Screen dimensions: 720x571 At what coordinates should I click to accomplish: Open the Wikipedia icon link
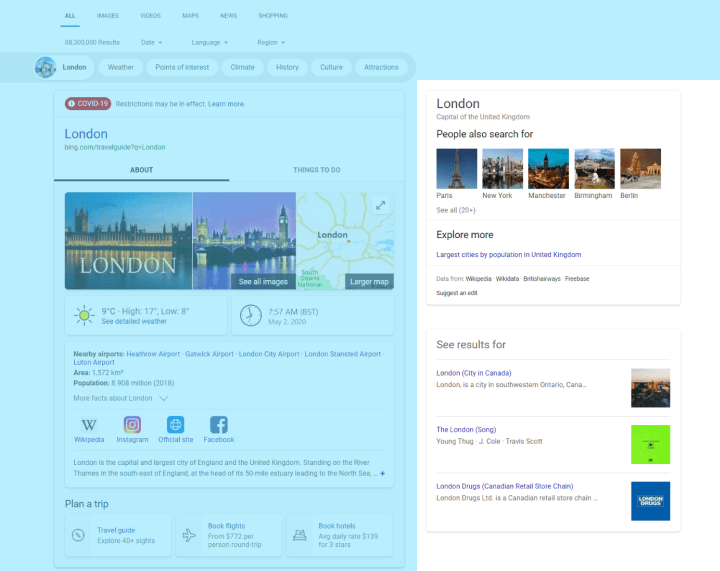[89, 425]
